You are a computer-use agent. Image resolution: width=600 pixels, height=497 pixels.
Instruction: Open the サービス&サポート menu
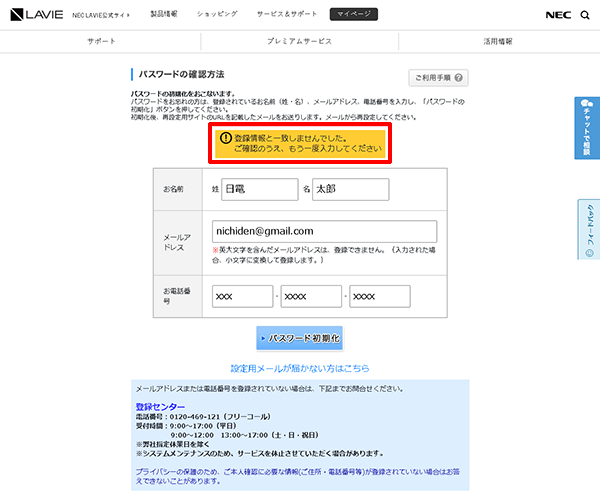[285, 15]
